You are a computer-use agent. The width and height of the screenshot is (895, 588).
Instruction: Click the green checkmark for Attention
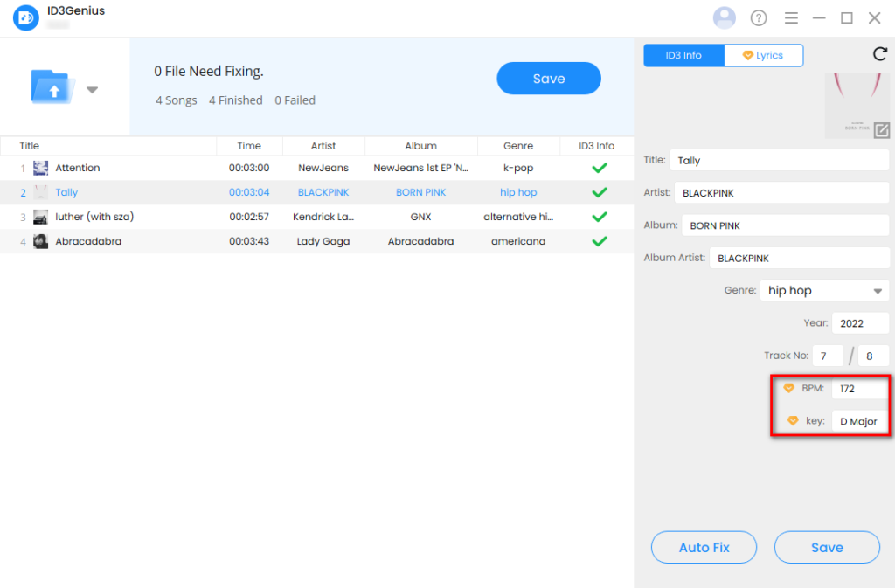tap(599, 167)
